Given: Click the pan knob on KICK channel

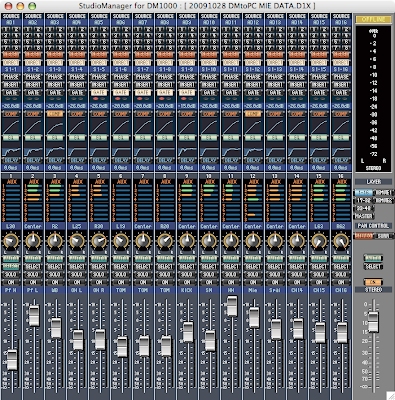Looking at the screenshot, I should coord(187,241).
